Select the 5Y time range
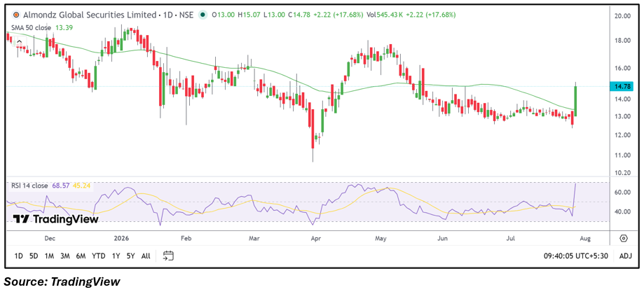The height and width of the screenshot is (292, 644). pyautogui.click(x=130, y=256)
